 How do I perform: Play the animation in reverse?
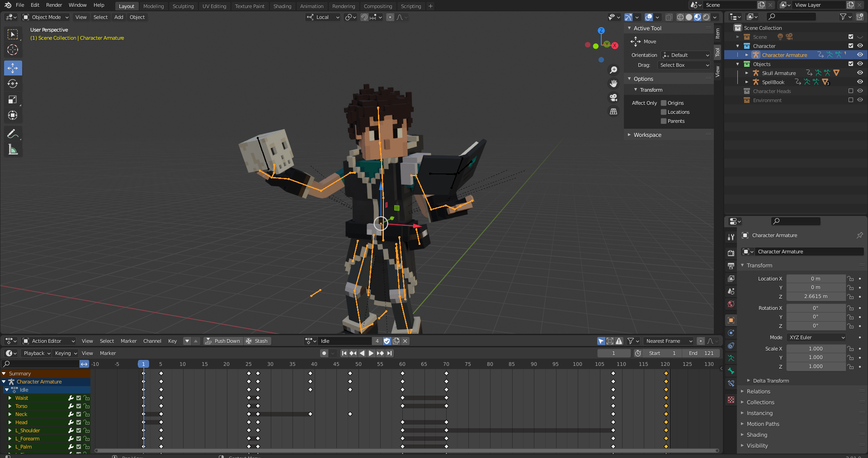[x=362, y=353]
